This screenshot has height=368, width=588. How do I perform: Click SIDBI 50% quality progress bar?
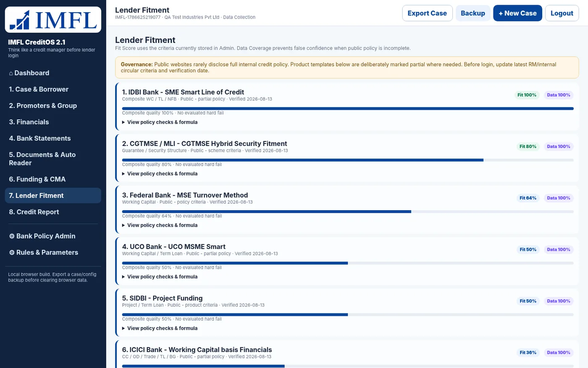tap(348, 315)
